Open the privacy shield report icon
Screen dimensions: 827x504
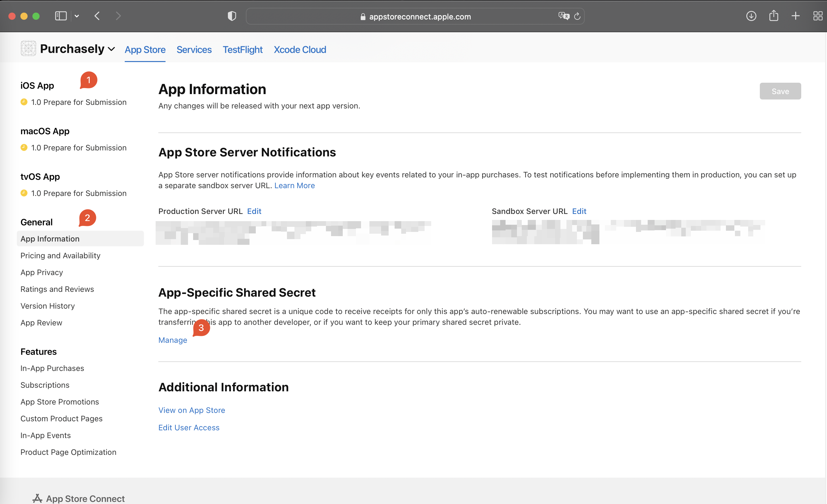pyautogui.click(x=232, y=16)
